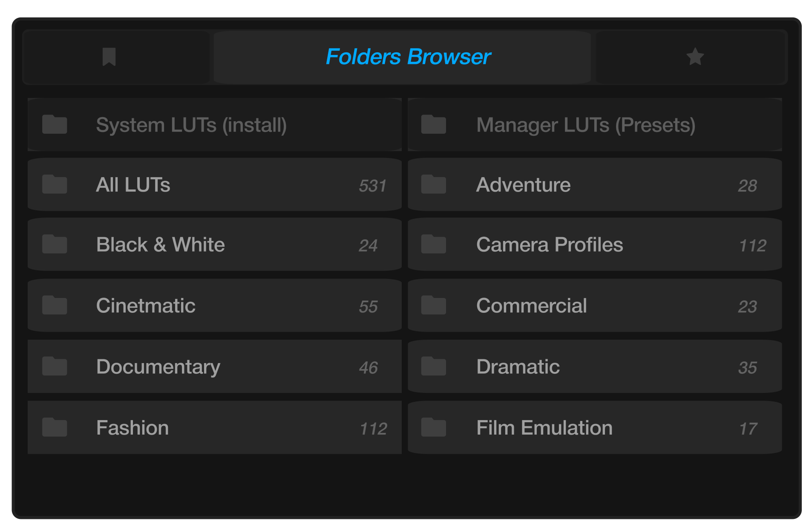Click the Adventure folder icon
Image resolution: width=812 pixels, height=527 pixels.
pyautogui.click(x=433, y=184)
